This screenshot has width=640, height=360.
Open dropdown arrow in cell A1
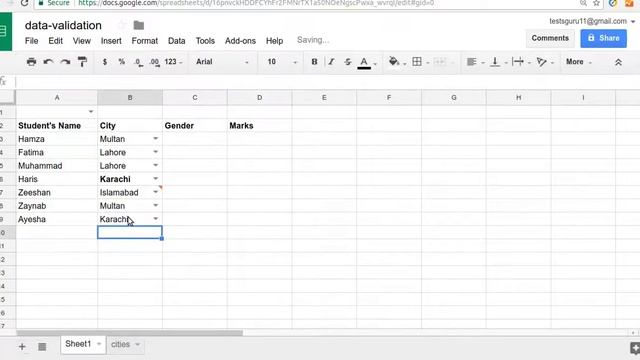(x=91, y=111)
